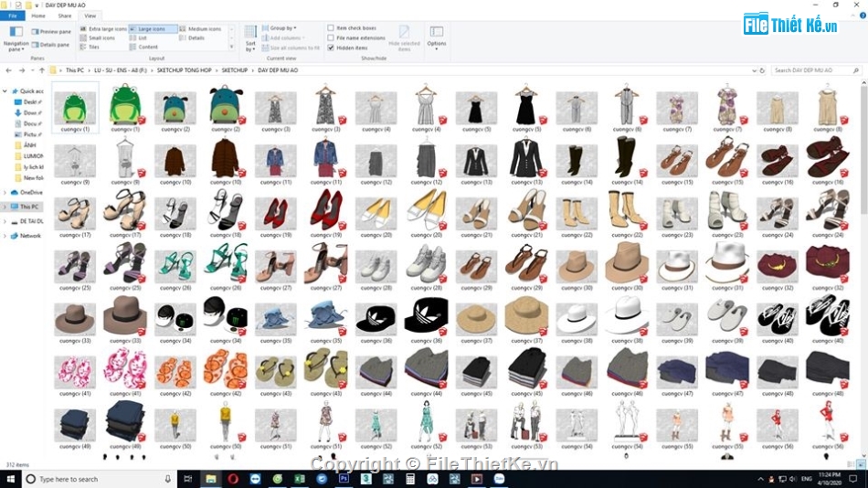This screenshot has height=488, width=868.
Task: Select Content layout
Action: (x=144, y=48)
